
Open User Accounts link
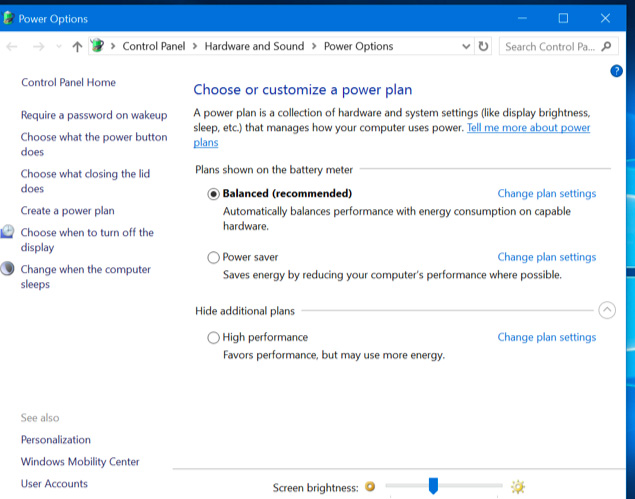tap(54, 484)
